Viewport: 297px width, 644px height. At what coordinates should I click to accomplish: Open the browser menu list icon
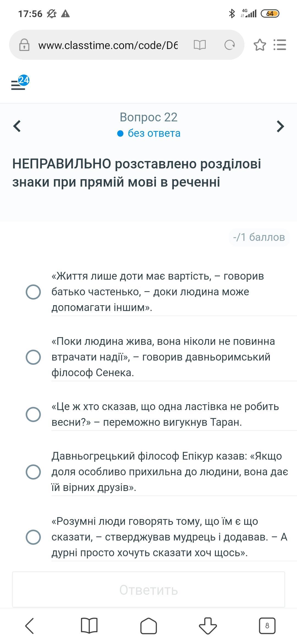coord(280,45)
